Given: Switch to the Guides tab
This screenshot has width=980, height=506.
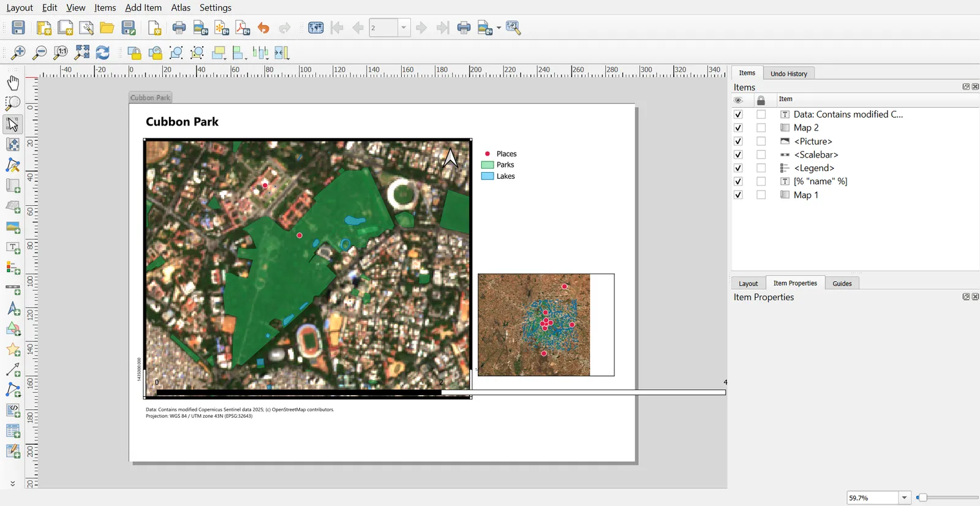Looking at the screenshot, I should (842, 283).
